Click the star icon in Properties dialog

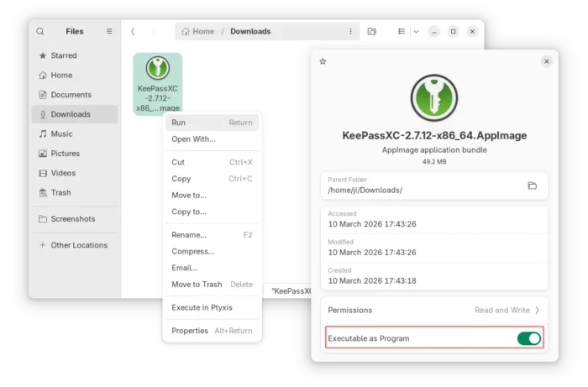point(323,61)
